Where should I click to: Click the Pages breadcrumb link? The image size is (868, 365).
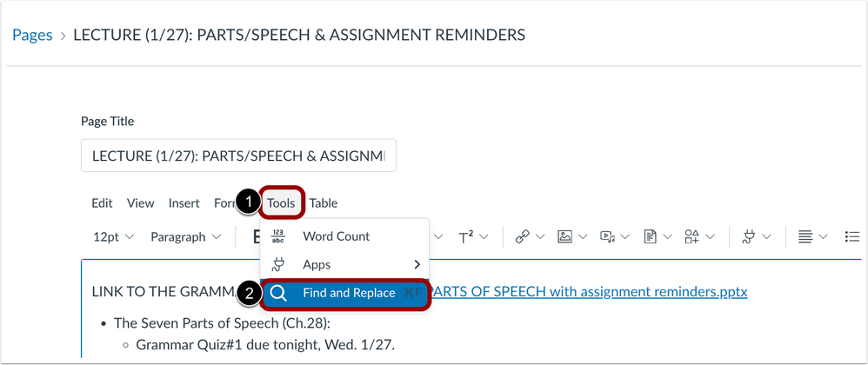click(32, 36)
